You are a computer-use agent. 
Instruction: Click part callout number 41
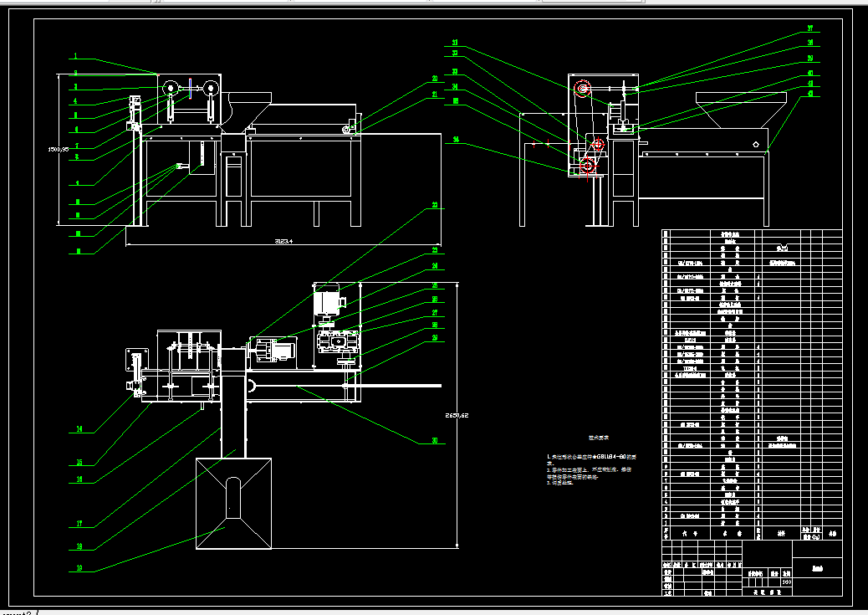click(x=809, y=84)
